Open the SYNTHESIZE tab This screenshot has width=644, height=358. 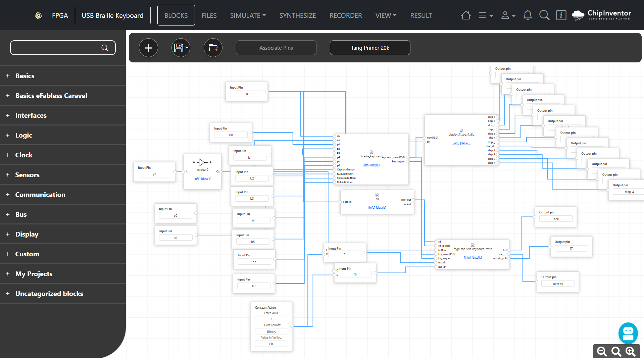coord(298,15)
